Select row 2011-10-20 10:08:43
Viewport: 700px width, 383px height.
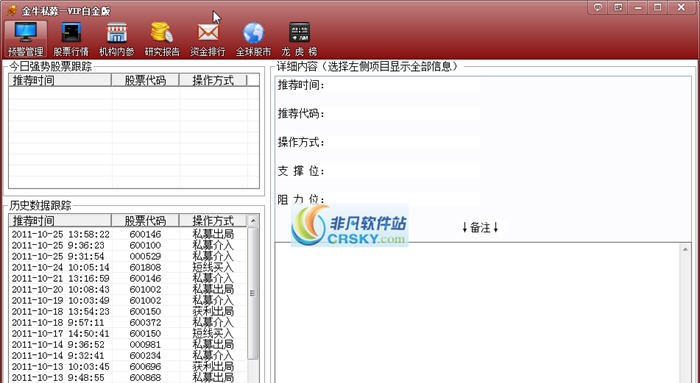(x=128, y=289)
